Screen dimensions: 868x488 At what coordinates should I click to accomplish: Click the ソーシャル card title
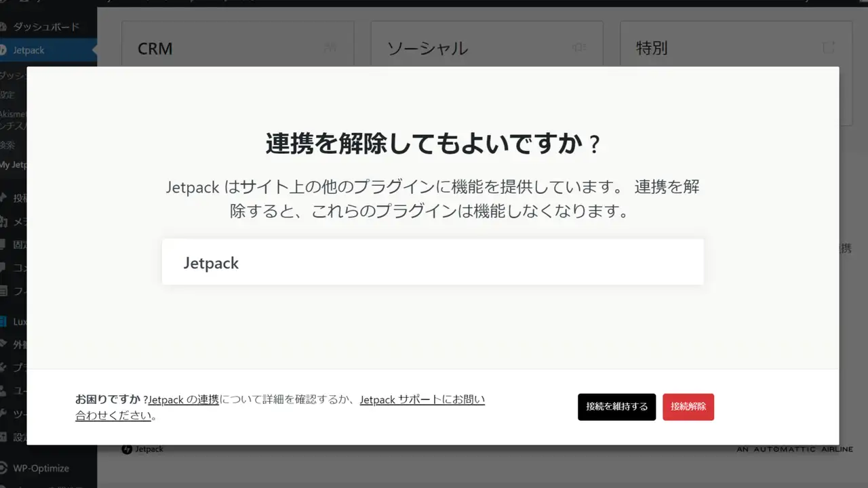pyautogui.click(x=427, y=49)
